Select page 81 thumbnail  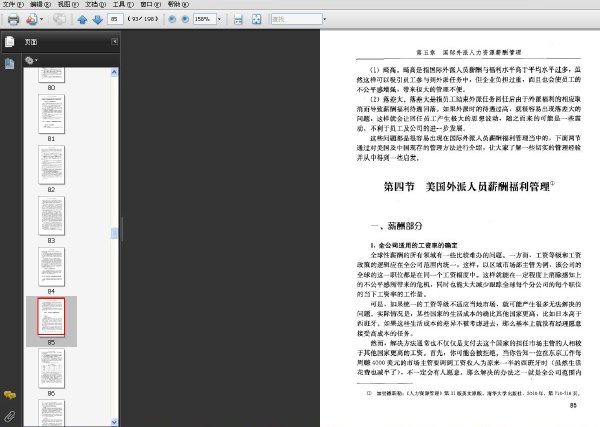pos(52,114)
